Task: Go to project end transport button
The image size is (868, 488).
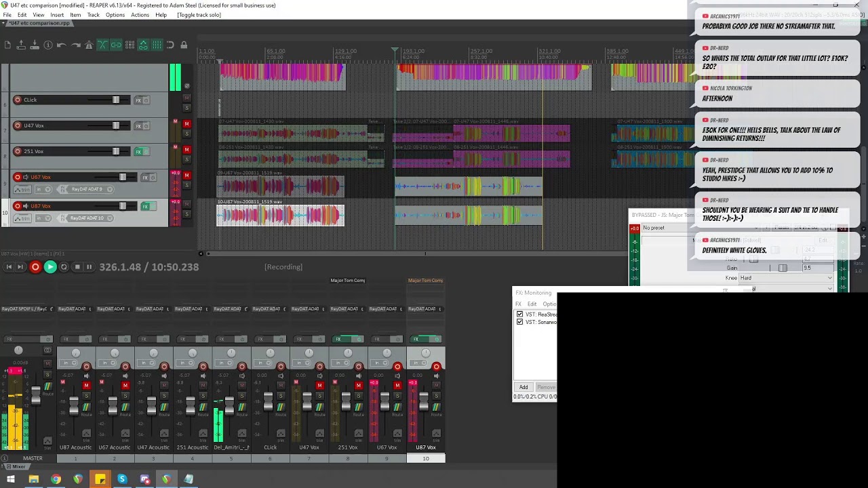Action: (20, 267)
